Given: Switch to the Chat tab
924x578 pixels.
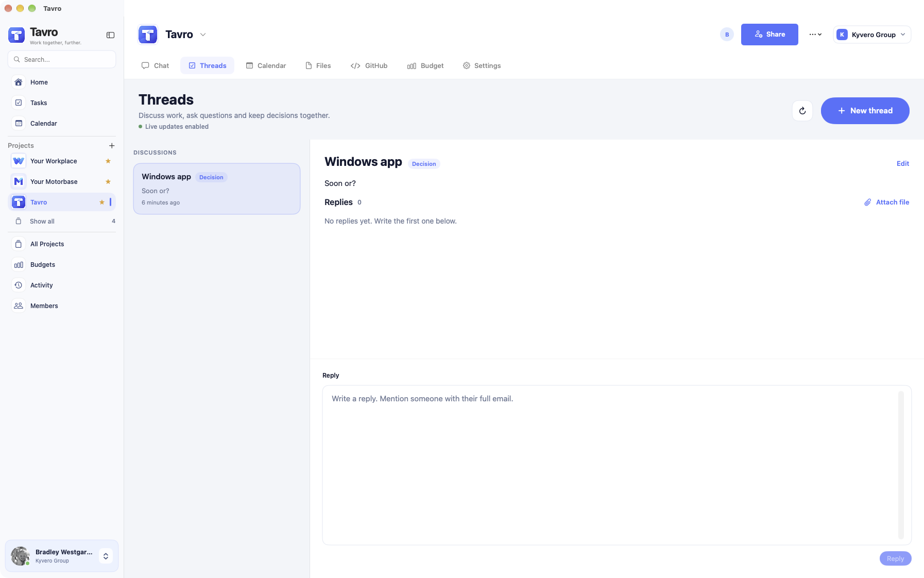Looking at the screenshot, I should pyautogui.click(x=156, y=66).
